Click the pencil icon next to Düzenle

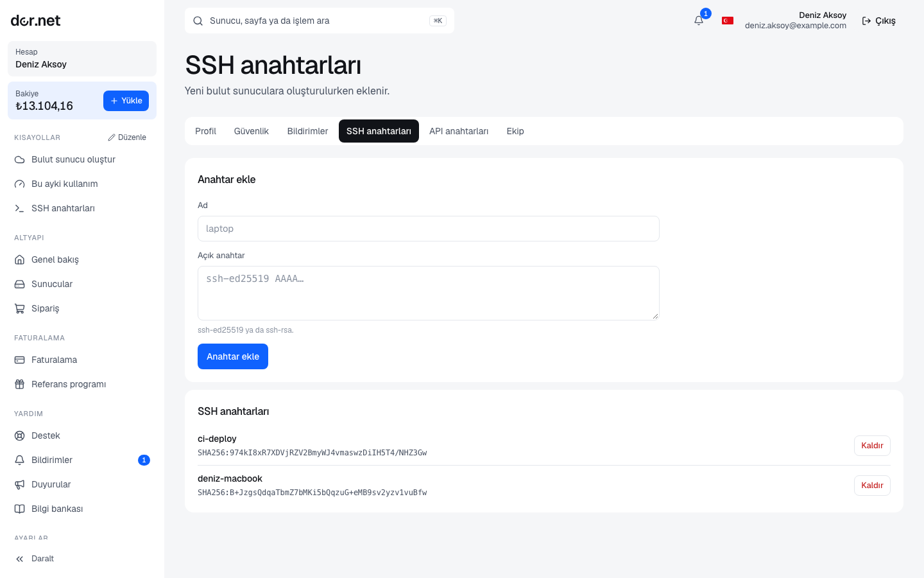coord(112,137)
